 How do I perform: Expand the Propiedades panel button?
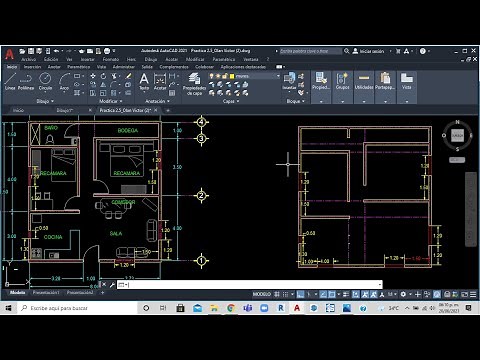pos(321,87)
